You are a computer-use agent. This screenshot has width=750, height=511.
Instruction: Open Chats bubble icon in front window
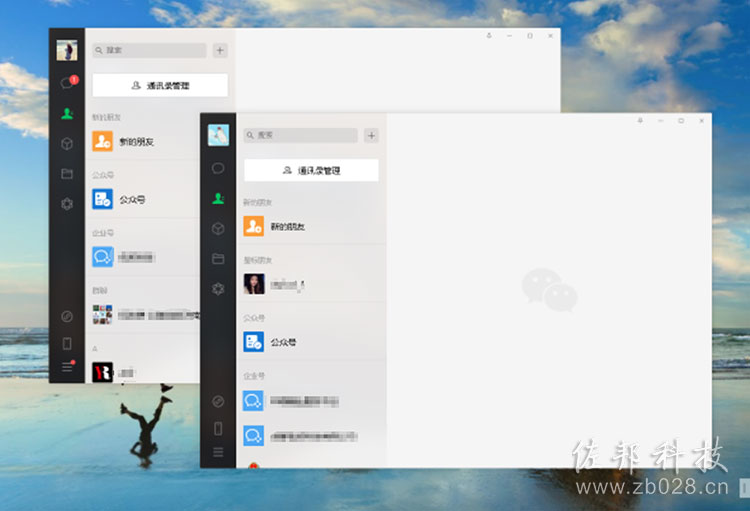218,168
